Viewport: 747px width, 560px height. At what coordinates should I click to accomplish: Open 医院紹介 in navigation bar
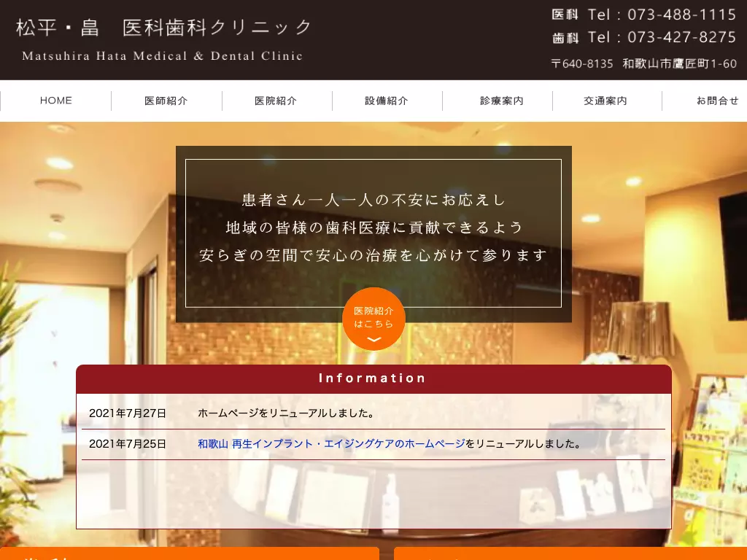[x=276, y=101]
